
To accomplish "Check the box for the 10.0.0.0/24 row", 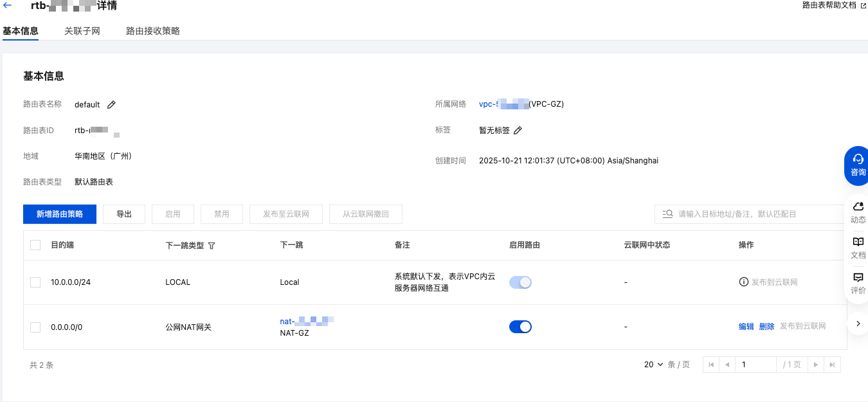I will [x=35, y=282].
